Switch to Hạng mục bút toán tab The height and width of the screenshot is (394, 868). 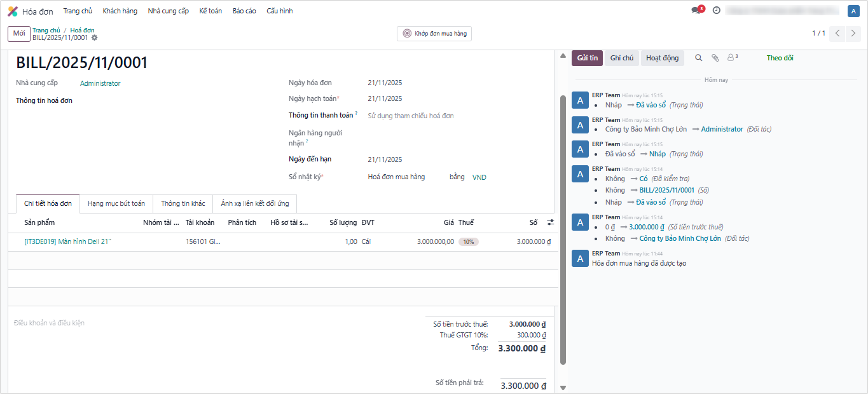coord(116,204)
